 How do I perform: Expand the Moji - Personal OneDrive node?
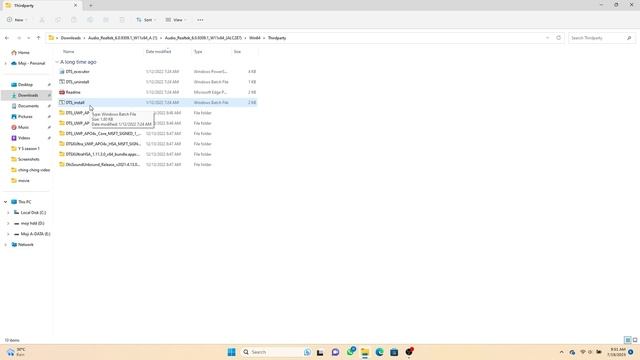tap(5, 63)
